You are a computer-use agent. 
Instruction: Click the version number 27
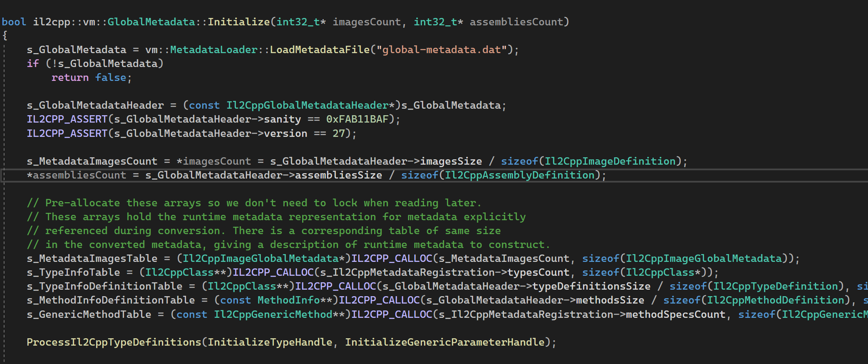(x=339, y=134)
